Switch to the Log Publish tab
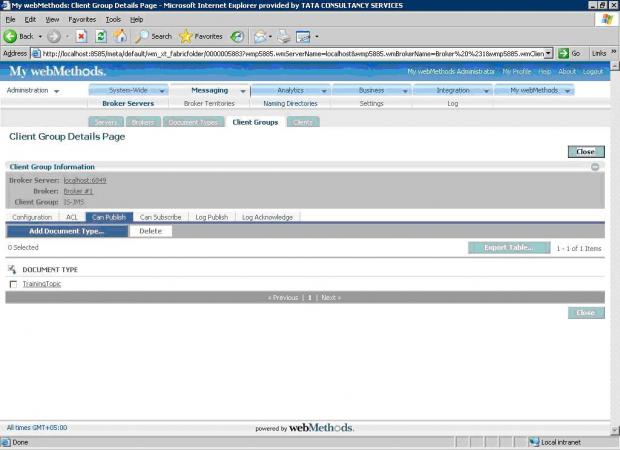 (x=212, y=217)
